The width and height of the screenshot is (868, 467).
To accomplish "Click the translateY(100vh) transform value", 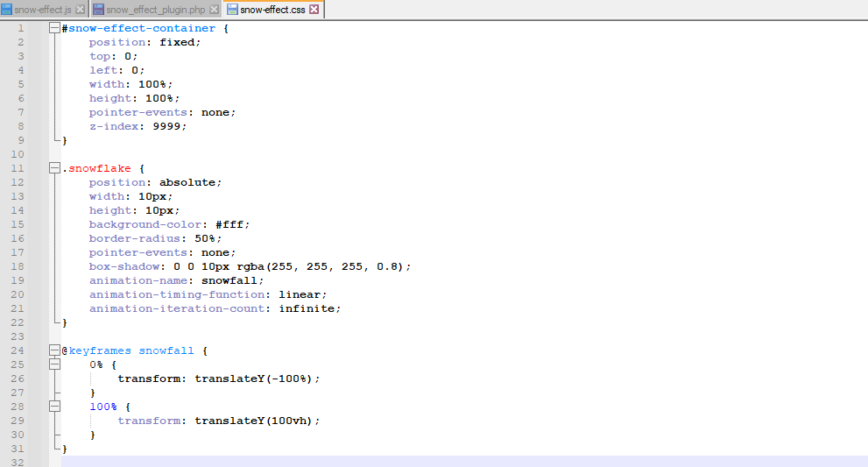I will click(x=254, y=421).
